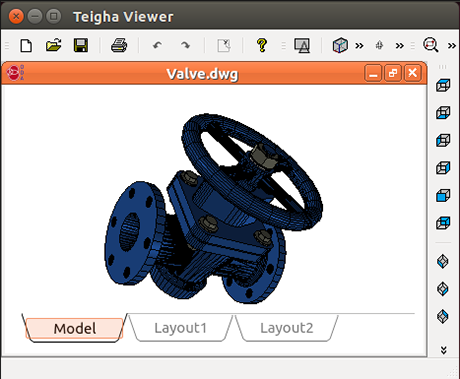Switch to Top view cube icon
Viewport: 460px width, 379px height.
(443, 85)
